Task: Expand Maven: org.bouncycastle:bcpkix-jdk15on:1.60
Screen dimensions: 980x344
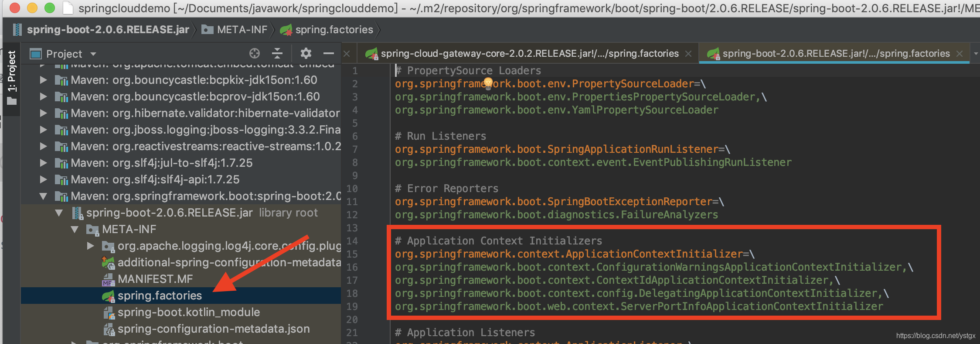Action: pos(43,80)
